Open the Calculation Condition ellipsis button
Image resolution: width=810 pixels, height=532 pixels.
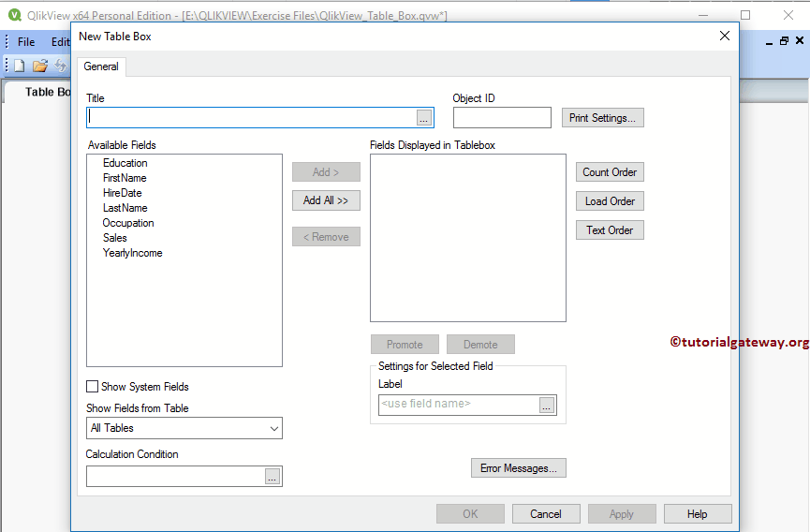coord(272,476)
